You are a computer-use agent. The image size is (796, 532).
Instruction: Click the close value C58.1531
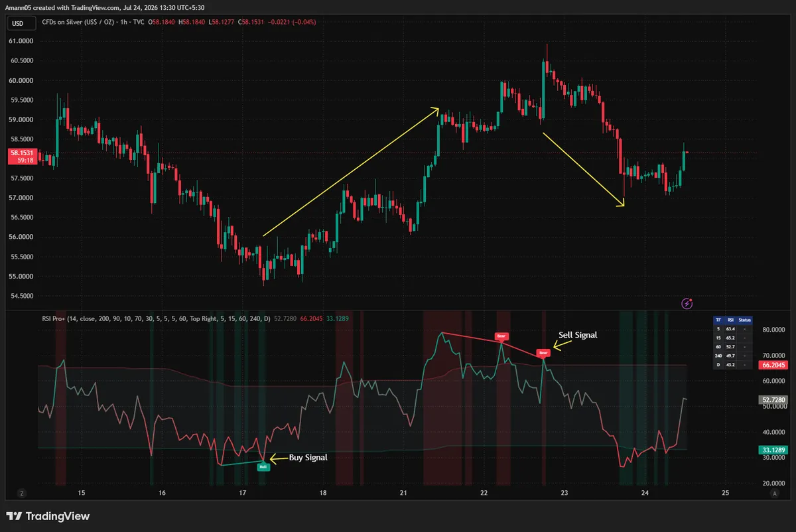(251, 22)
